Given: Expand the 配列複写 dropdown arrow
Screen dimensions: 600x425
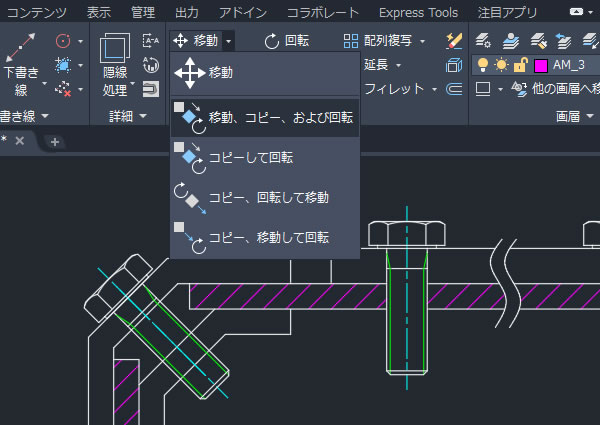Looking at the screenshot, I should coord(422,41).
